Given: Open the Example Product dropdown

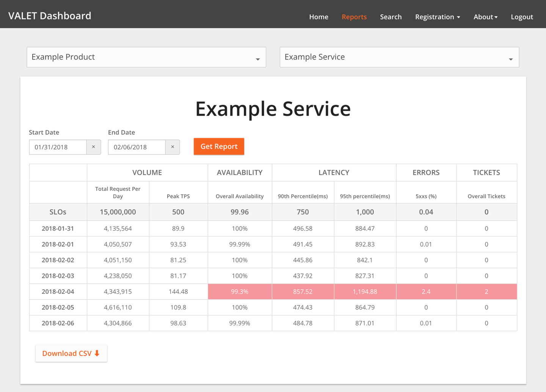Looking at the screenshot, I should coord(146,57).
